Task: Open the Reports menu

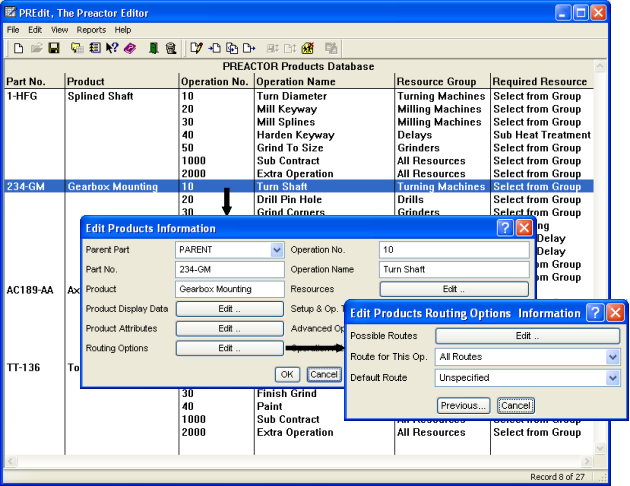Action: click(x=91, y=30)
